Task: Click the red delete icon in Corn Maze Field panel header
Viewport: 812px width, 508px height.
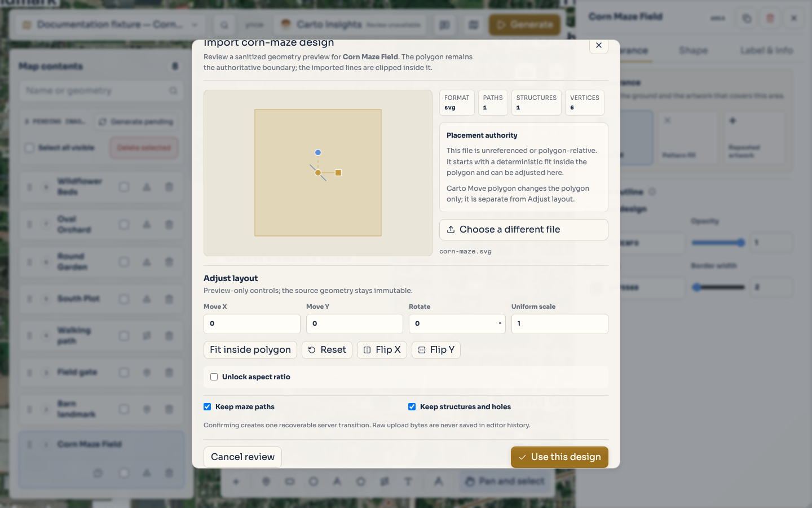Action: click(770, 18)
